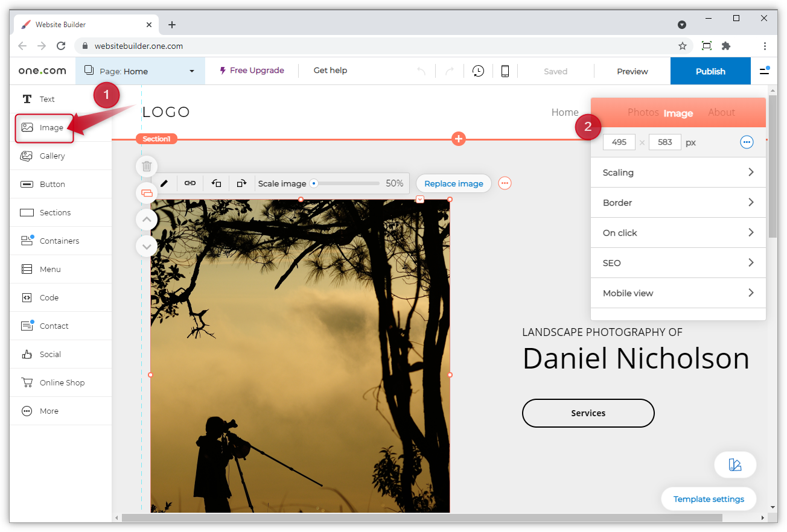Move the section down with arrow
787x532 pixels.
click(147, 246)
